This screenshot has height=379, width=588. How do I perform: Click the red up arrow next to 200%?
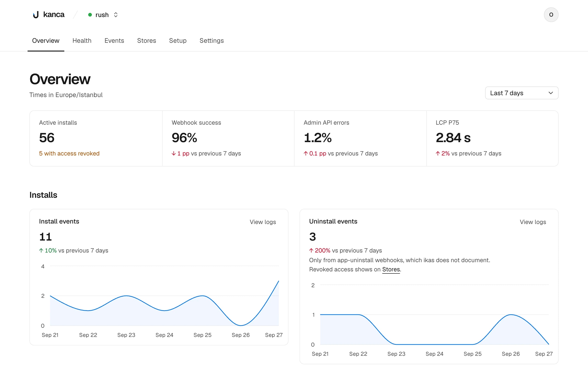[311, 250]
